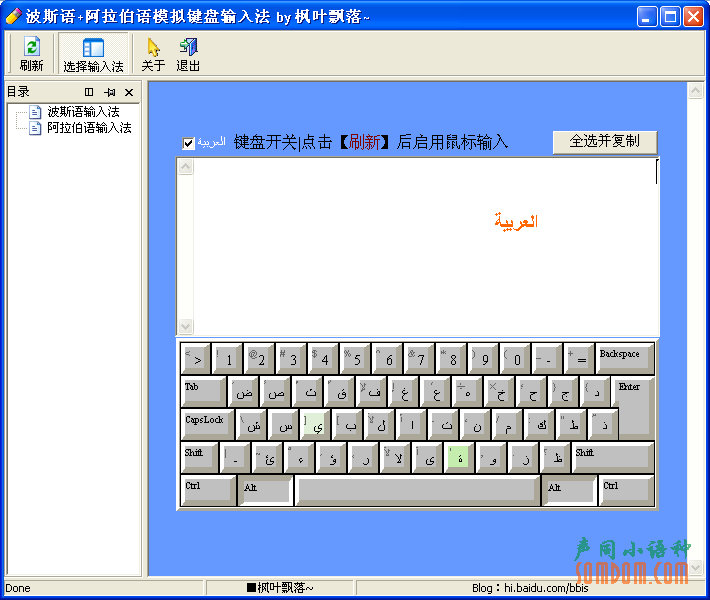Click the ش Arabic letter key
710x600 pixels.
(x=251, y=424)
